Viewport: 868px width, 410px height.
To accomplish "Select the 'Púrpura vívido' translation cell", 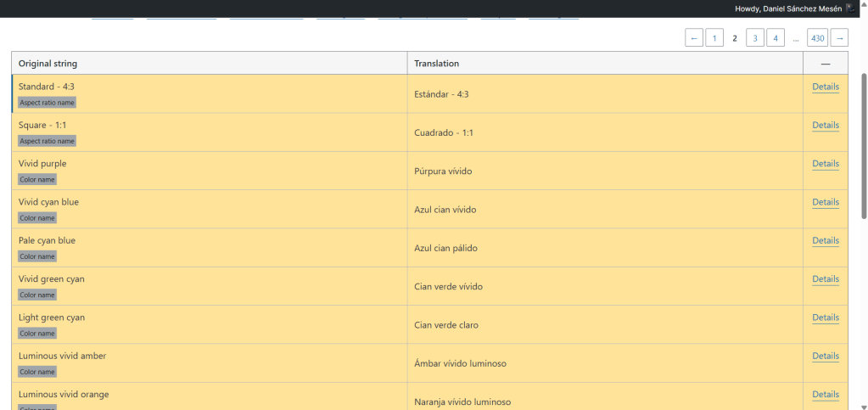I will click(x=604, y=171).
